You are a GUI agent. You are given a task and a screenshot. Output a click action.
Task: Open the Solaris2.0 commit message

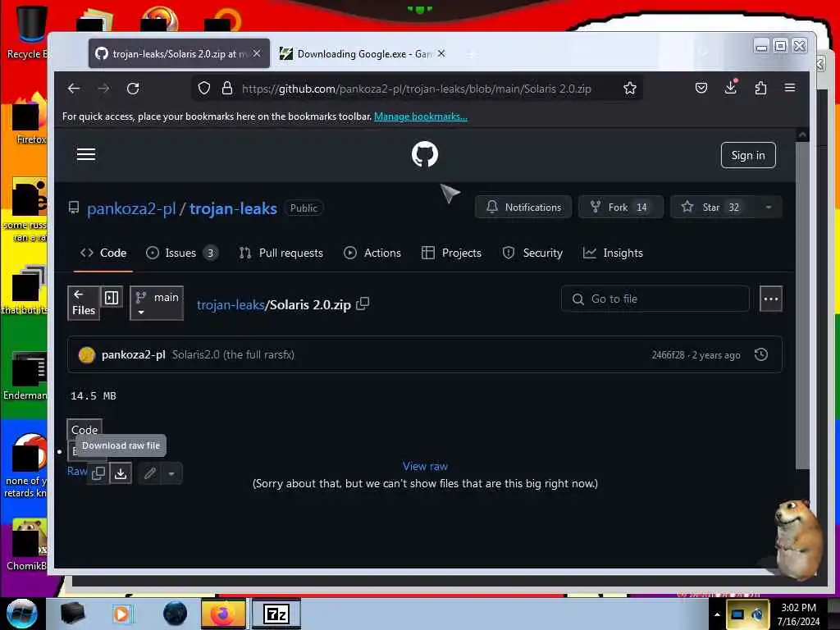[x=233, y=354]
